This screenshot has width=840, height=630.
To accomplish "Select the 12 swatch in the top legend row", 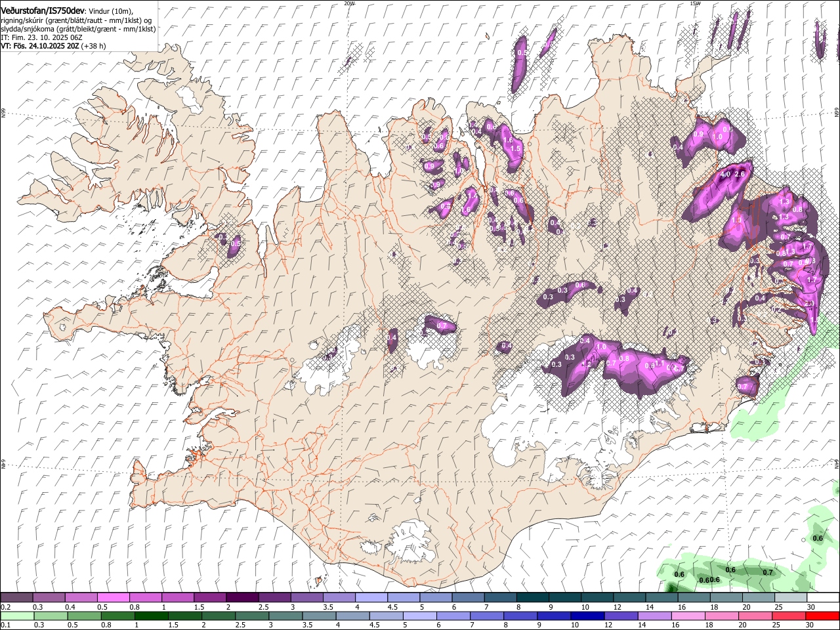I will 628,598.
